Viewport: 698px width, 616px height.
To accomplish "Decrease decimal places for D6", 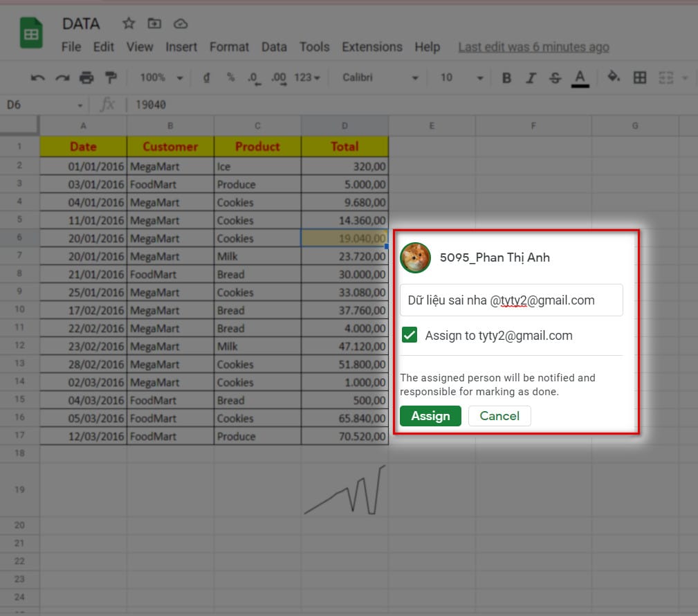I will pyautogui.click(x=254, y=78).
